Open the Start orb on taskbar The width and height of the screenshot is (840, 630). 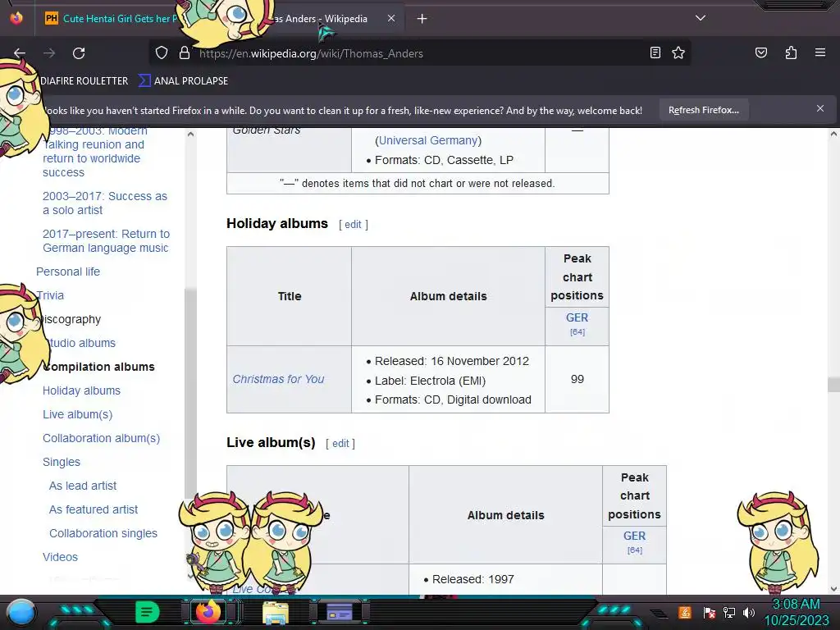tap(21, 612)
